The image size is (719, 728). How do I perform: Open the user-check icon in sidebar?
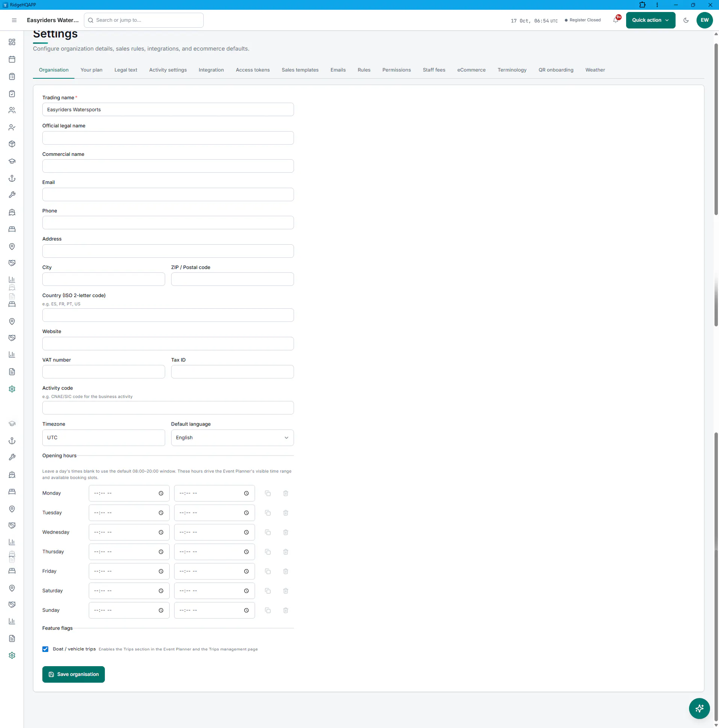click(x=12, y=127)
